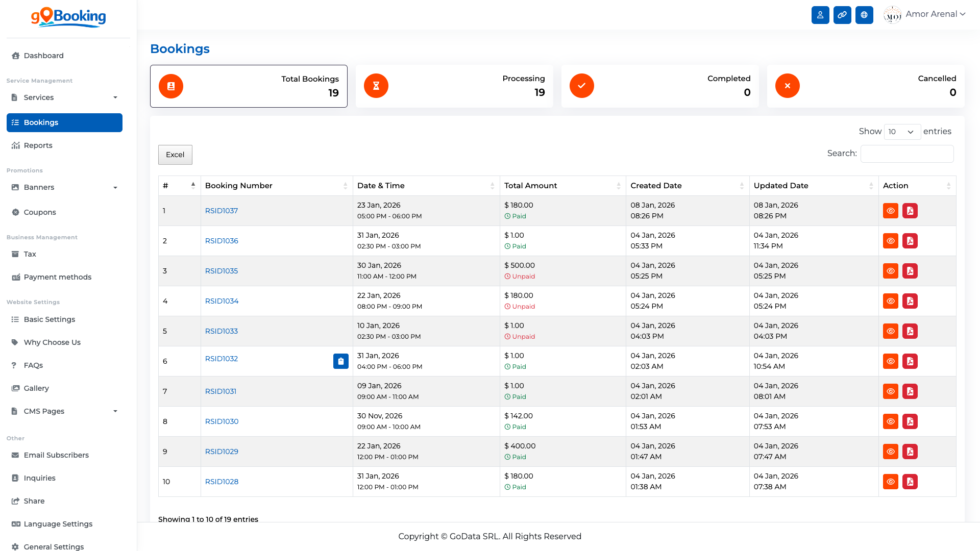The width and height of the screenshot is (980, 551).
Task: Go to Payment methods in the sidebar
Action: click(x=57, y=277)
